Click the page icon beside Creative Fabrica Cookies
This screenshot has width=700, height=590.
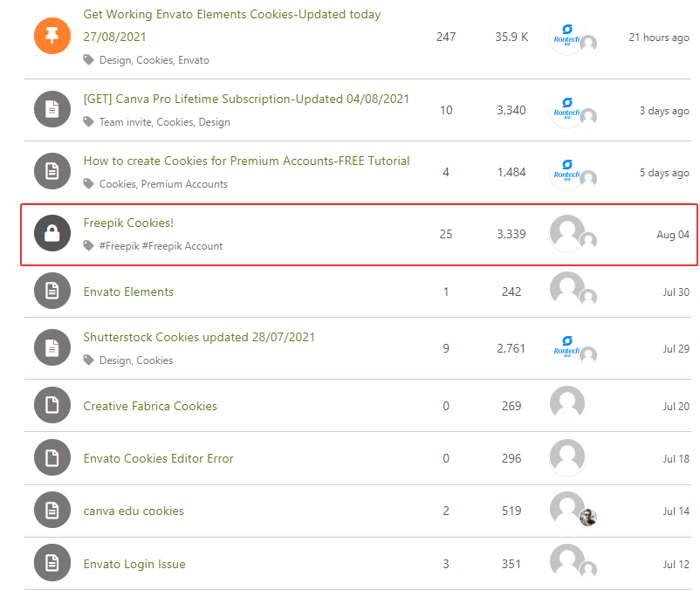click(52, 405)
